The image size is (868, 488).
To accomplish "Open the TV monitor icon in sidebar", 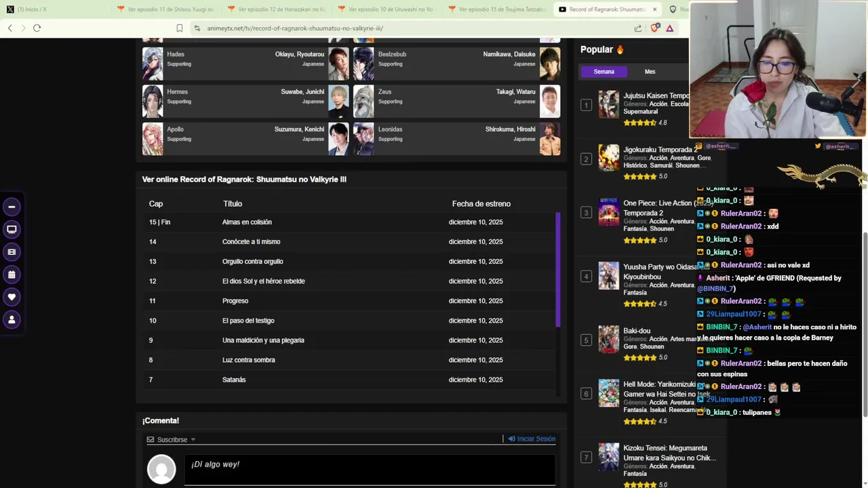I will click(x=12, y=229).
